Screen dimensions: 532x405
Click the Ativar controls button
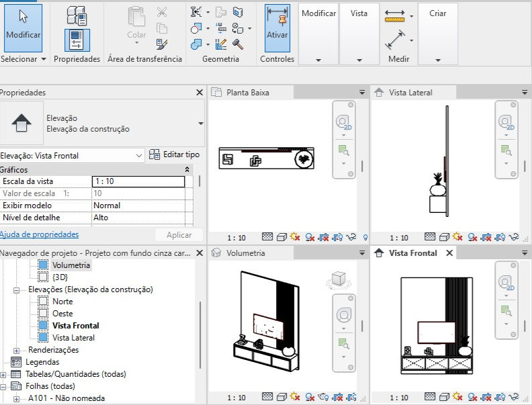277,28
